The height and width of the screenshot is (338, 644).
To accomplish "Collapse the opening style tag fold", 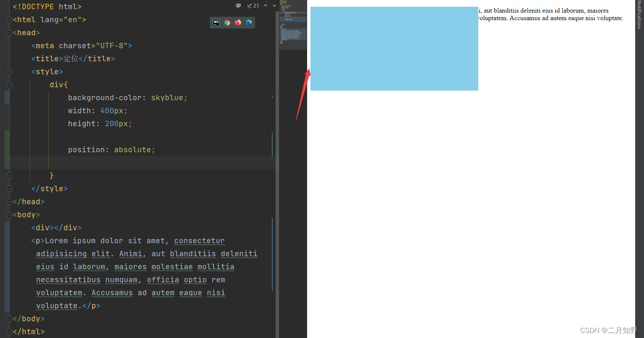I will click(9, 72).
